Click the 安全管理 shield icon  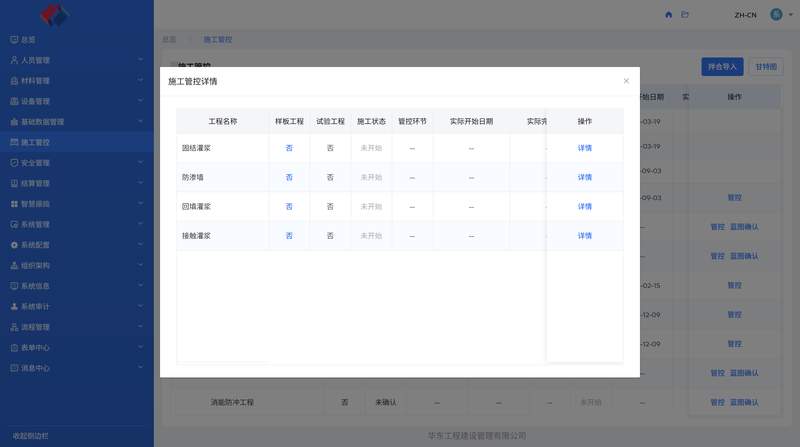click(x=14, y=163)
